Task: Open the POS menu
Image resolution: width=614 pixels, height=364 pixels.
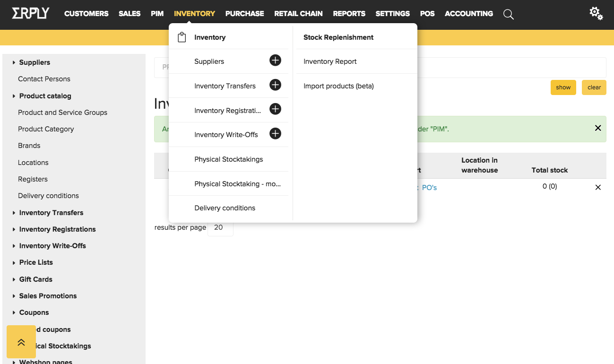Action: 427,14
